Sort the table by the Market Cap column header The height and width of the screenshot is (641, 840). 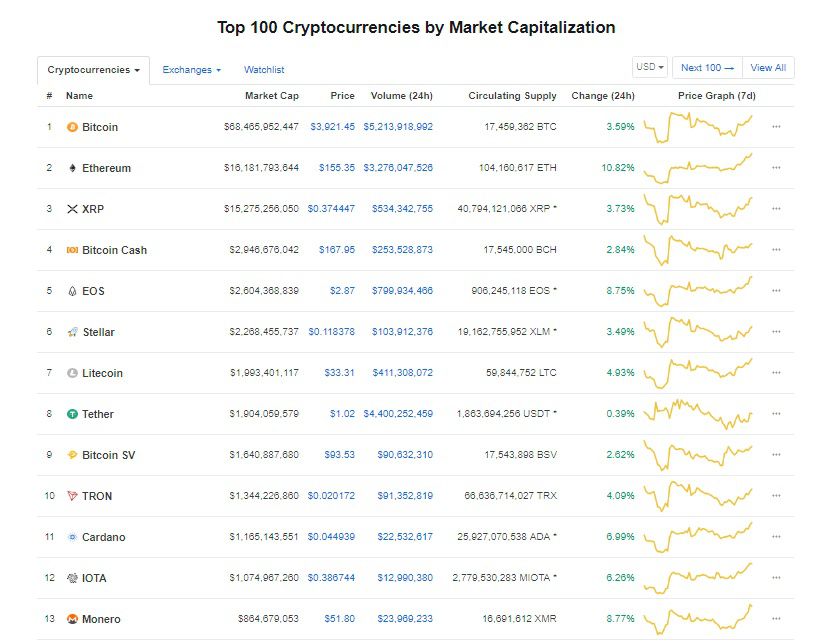272,96
